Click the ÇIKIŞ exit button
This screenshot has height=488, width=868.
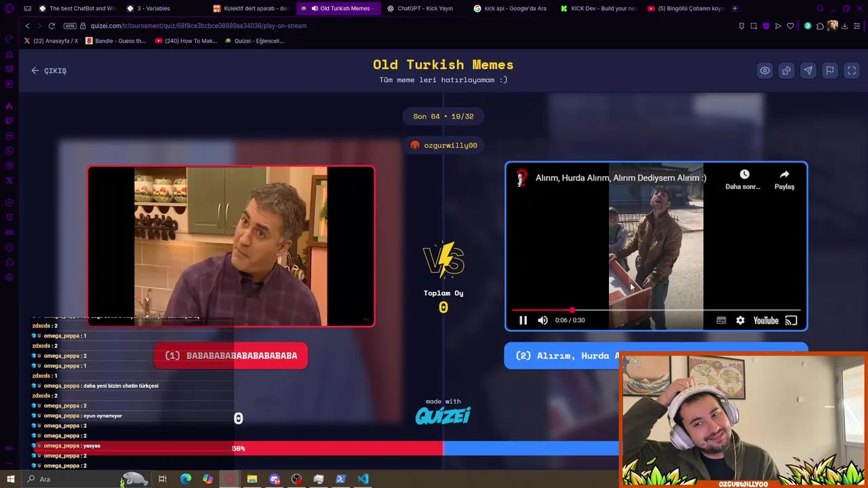pos(49,70)
